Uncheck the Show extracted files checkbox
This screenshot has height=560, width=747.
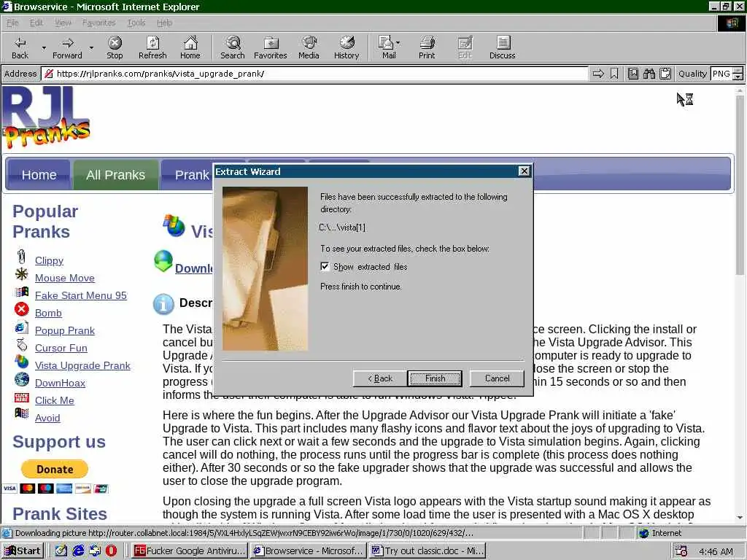(x=325, y=267)
